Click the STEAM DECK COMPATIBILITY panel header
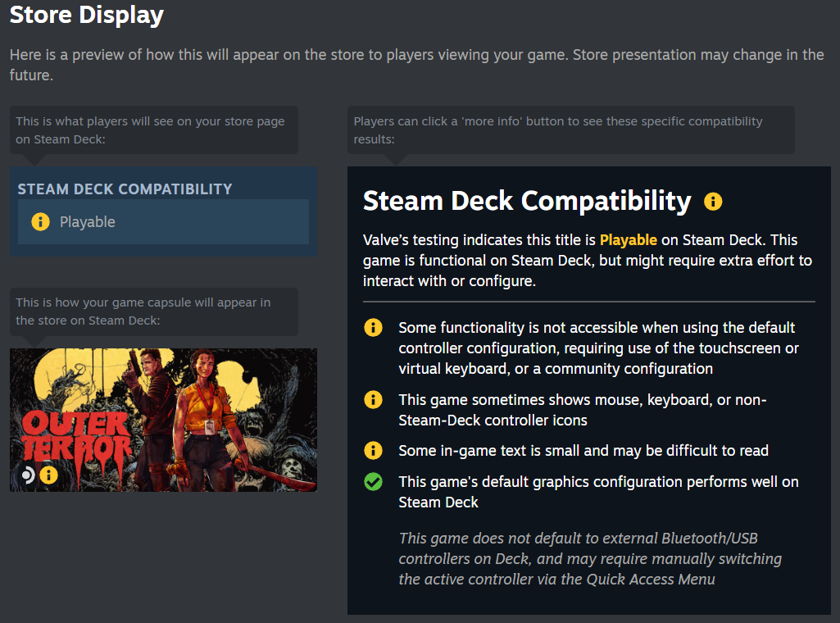This screenshot has width=840, height=623. point(125,189)
